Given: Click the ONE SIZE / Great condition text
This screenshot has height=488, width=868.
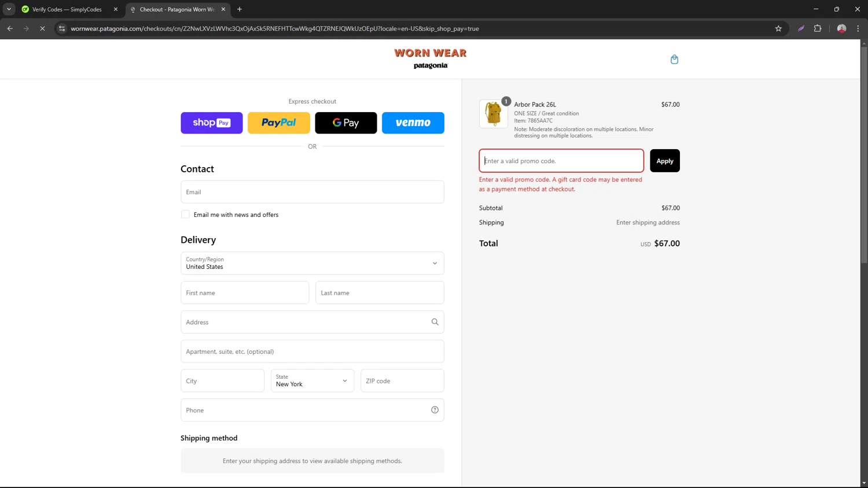Looking at the screenshot, I should tap(547, 113).
